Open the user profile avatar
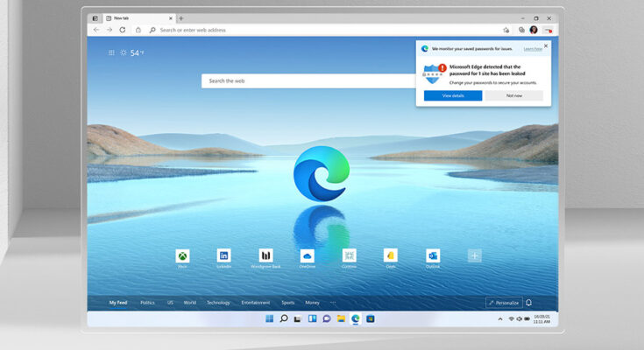 [x=534, y=30]
